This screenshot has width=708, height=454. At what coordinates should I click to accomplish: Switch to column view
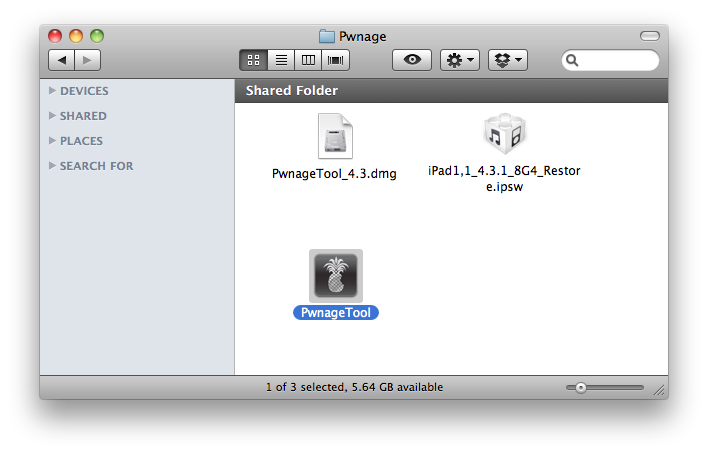[x=308, y=60]
